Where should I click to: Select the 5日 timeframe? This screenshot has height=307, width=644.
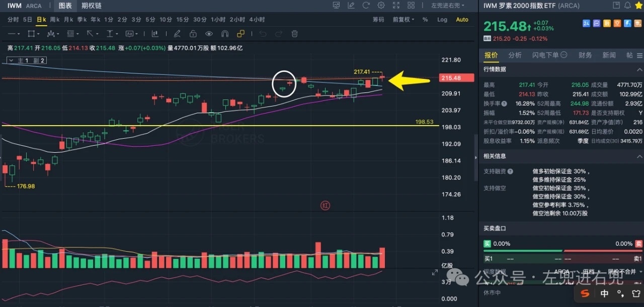coord(28,20)
